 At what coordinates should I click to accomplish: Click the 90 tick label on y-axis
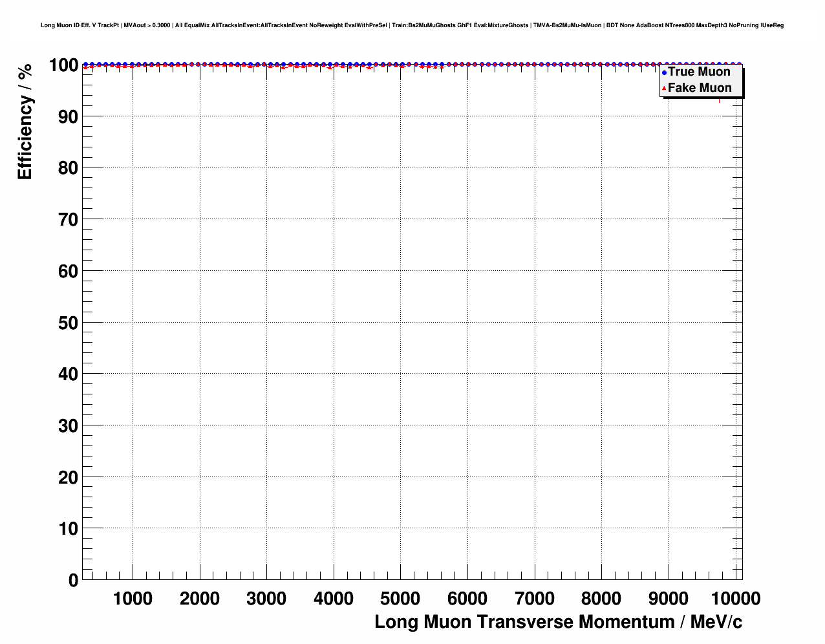67,117
